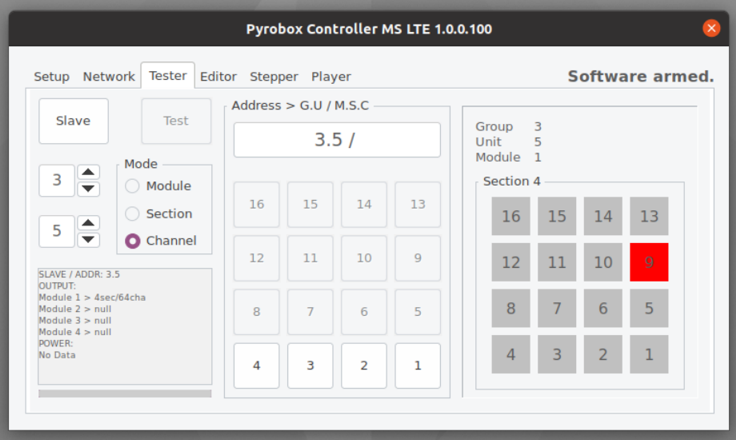Open the Stepper tab

[x=274, y=77]
